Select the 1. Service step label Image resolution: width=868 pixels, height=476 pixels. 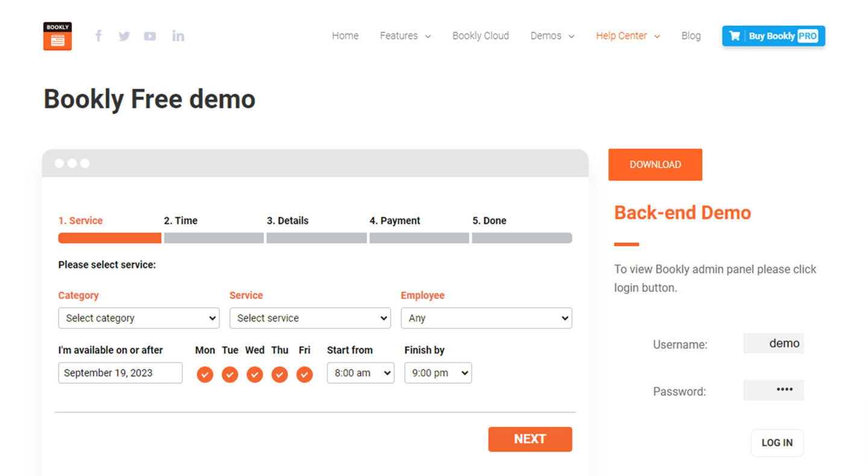click(x=81, y=221)
